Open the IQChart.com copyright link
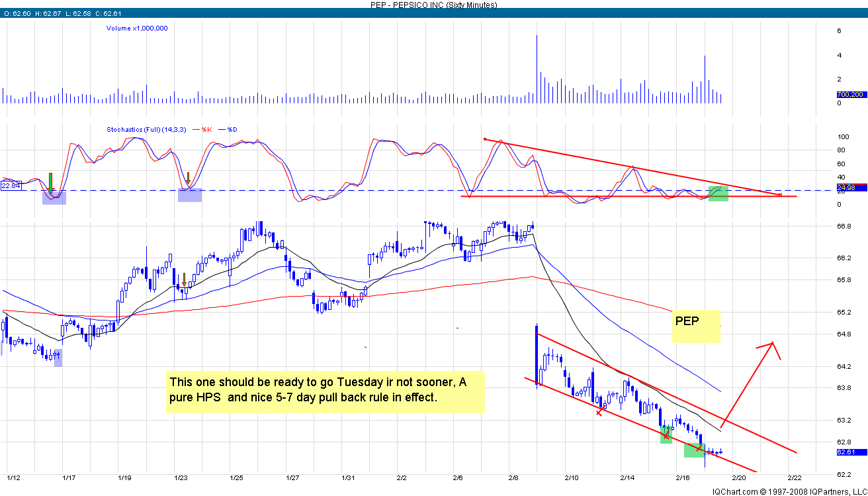 789,491
